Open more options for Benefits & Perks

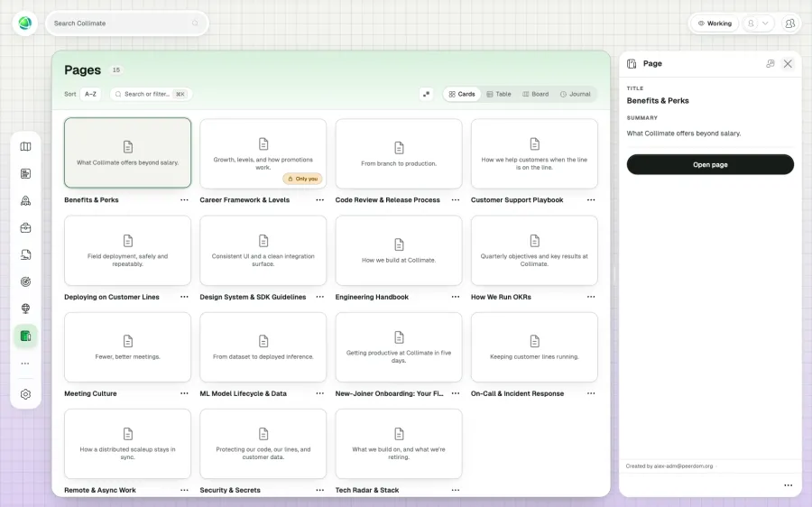pyautogui.click(x=184, y=200)
